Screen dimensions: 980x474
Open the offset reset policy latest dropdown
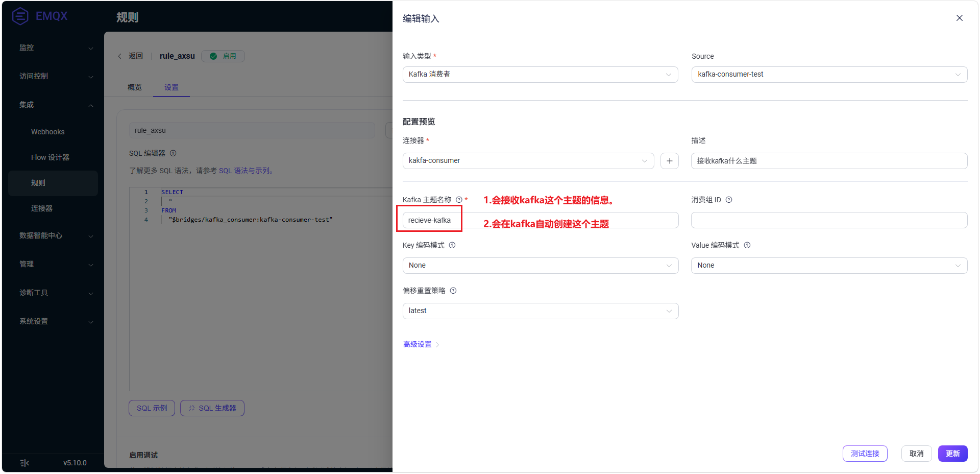541,311
